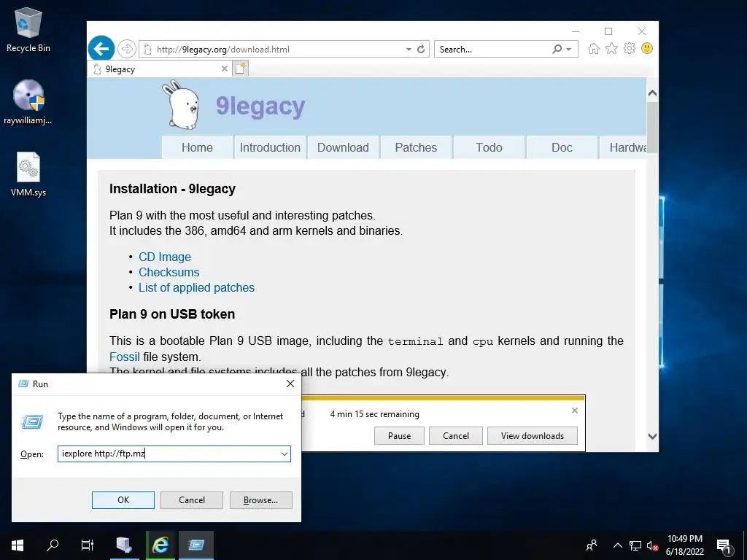Click the magnifier search icon in IE
This screenshot has width=747, height=560.
(x=557, y=49)
